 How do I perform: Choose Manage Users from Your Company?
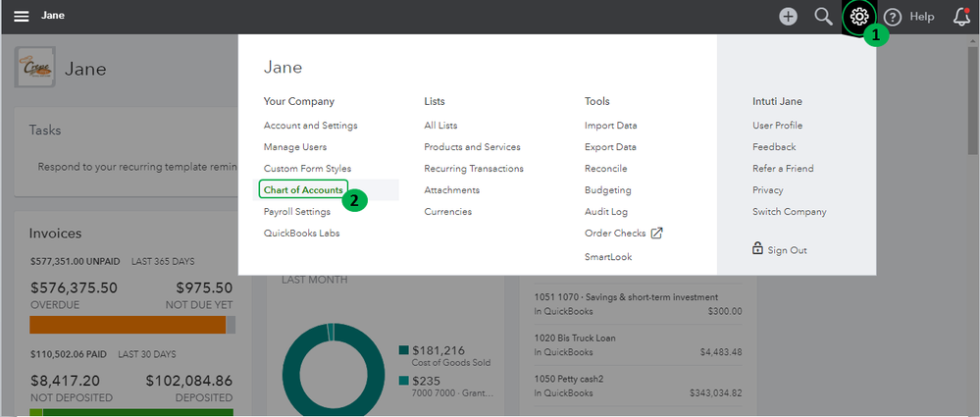click(x=295, y=147)
